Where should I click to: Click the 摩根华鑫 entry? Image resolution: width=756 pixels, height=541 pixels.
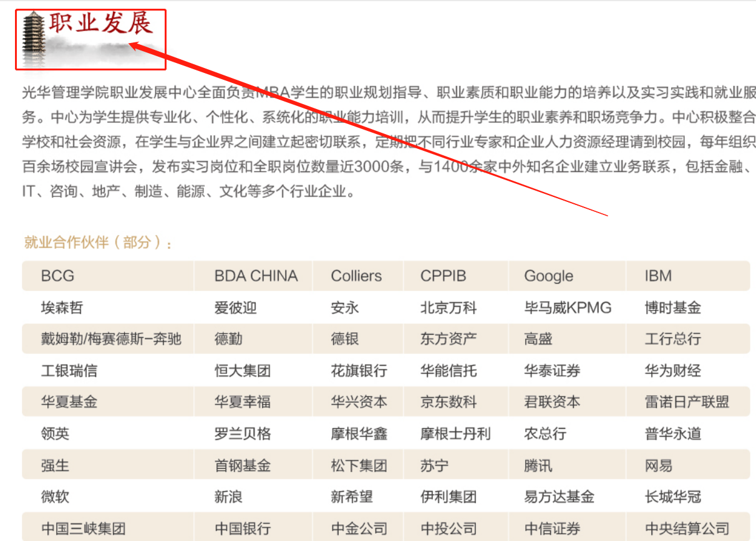[359, 434]
